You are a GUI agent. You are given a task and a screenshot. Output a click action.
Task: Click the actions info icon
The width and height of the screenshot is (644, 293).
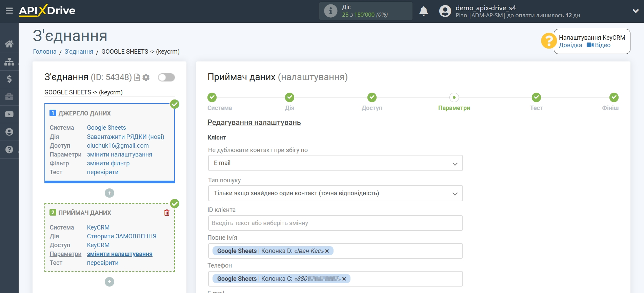[330, 11]
